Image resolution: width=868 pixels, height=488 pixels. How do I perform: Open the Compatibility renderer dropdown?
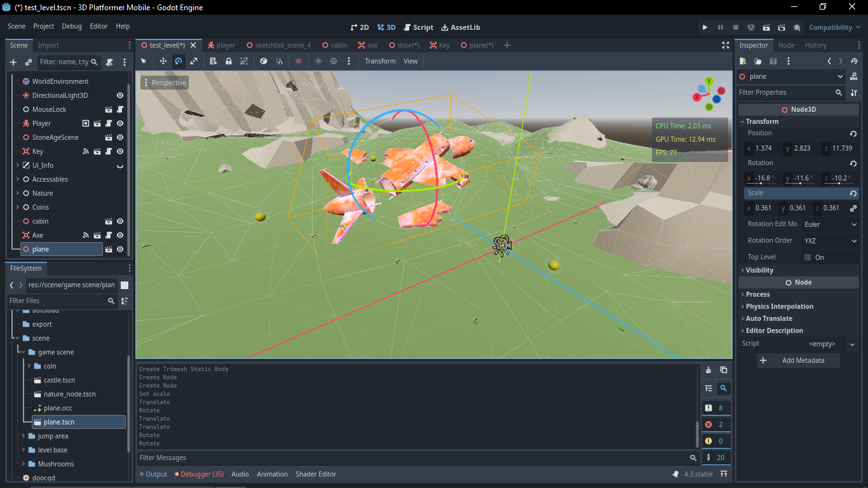[x=834, y=27]
